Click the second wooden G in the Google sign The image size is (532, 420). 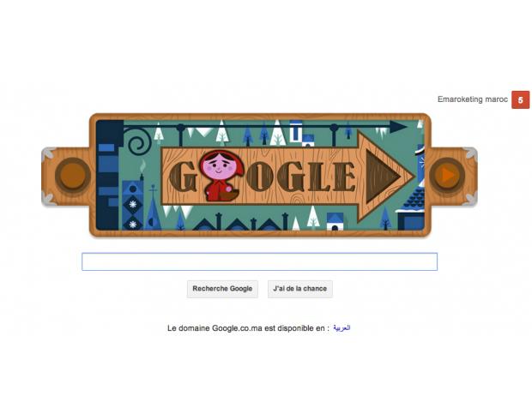click(x=290, y=177)
